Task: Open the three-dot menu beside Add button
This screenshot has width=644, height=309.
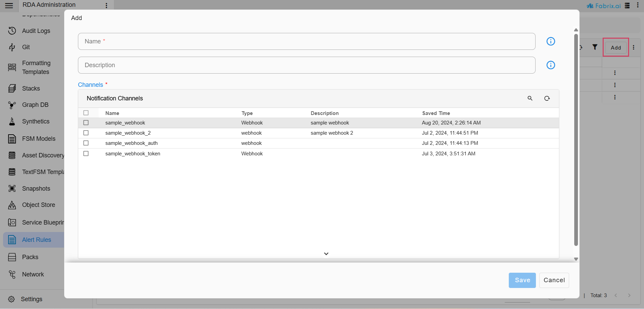Action: 633,47
